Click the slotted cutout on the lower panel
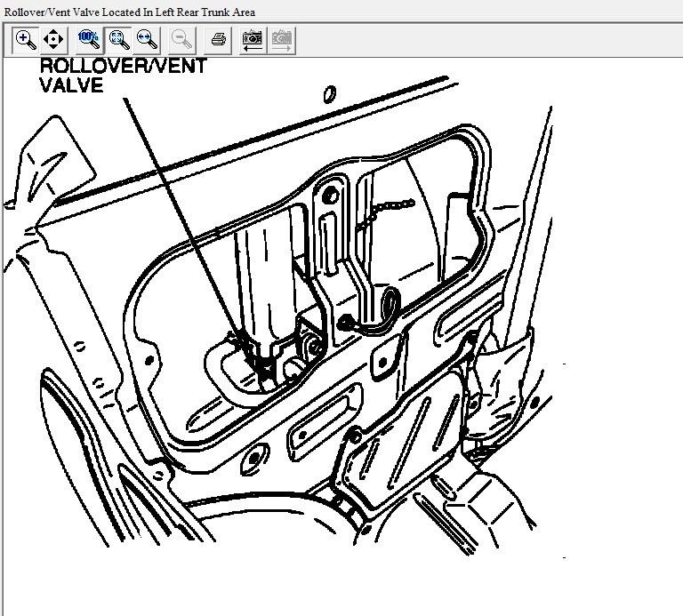 [316, 418]
